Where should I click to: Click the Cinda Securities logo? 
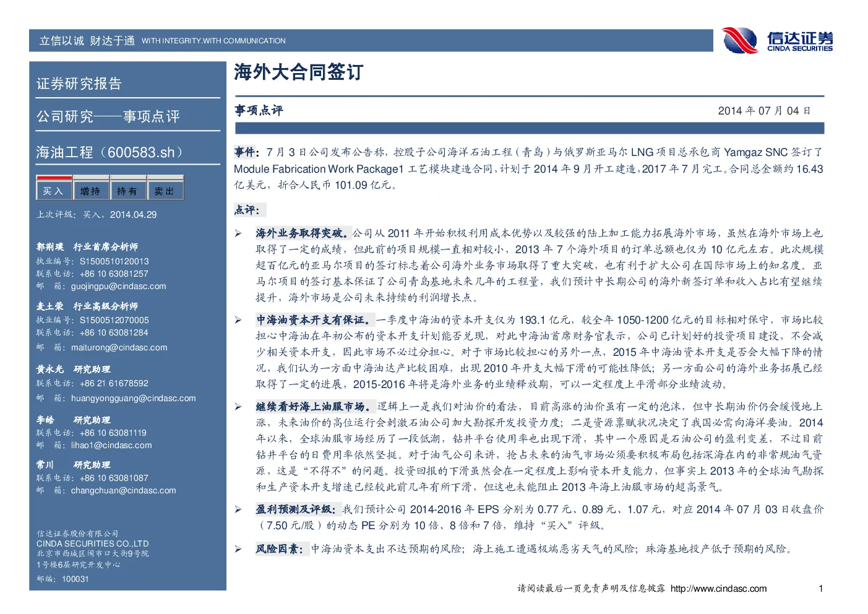coord(777,41)
